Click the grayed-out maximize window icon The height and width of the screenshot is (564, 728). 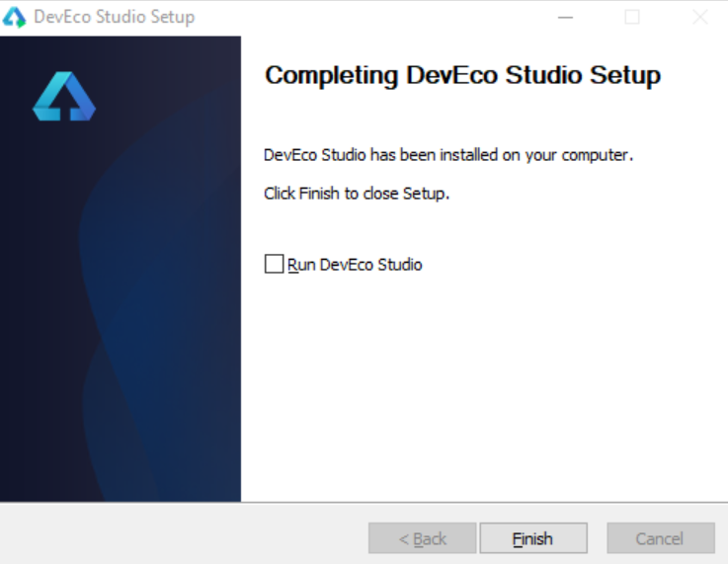coord(632,17)
